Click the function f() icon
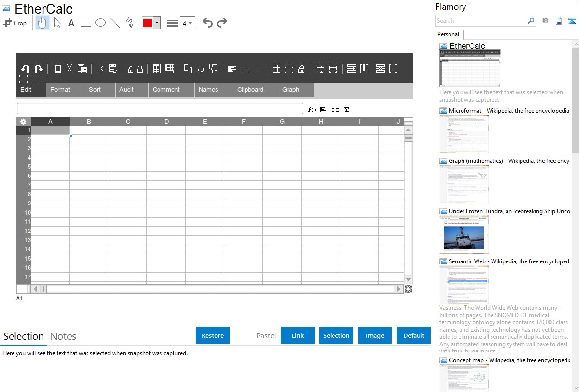 (x=312, y=110)
